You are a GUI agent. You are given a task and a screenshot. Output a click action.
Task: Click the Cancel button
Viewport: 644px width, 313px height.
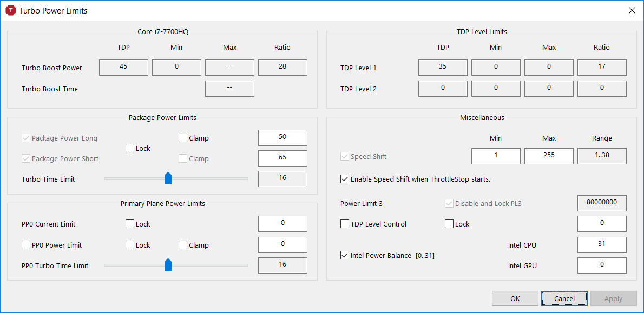[564, 298]
